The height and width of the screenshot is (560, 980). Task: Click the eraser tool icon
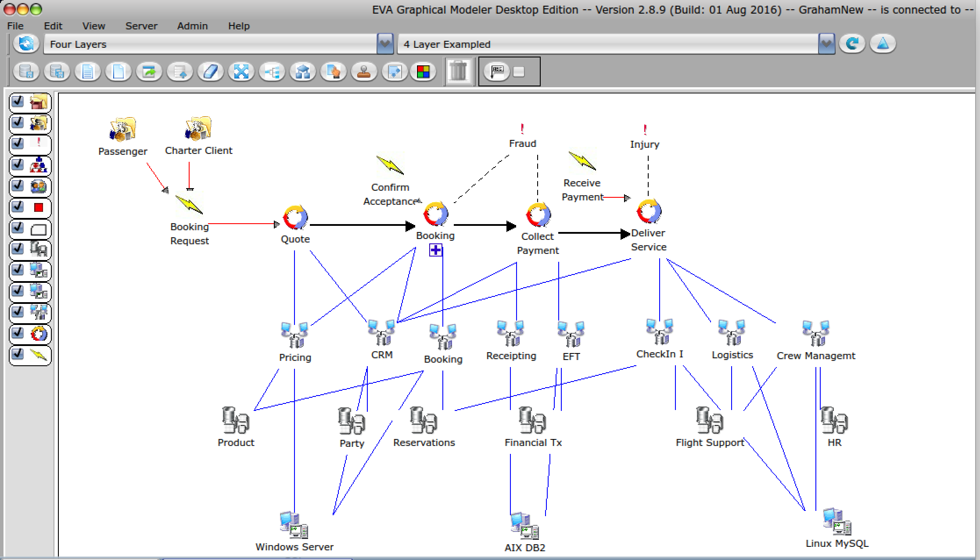(211, 71)
